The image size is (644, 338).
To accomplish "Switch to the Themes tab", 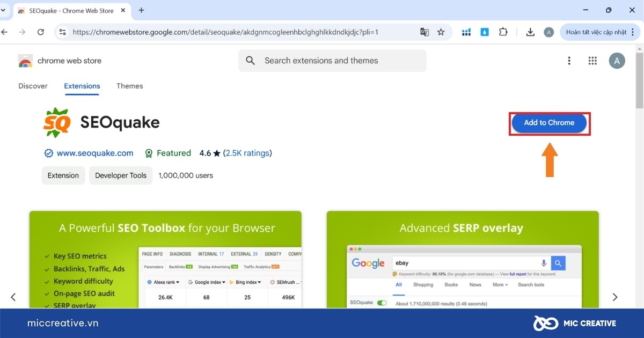I will click(129, 86).
